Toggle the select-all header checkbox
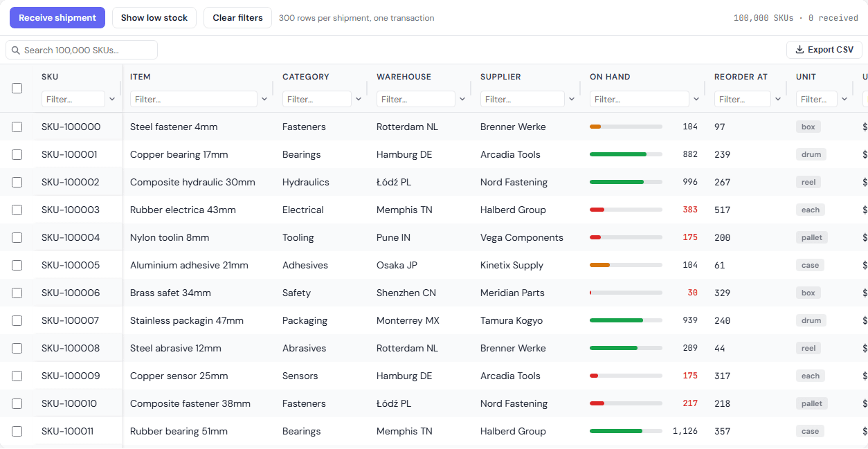The width and height of the screenshot is (868, 449). click(17, 88)
